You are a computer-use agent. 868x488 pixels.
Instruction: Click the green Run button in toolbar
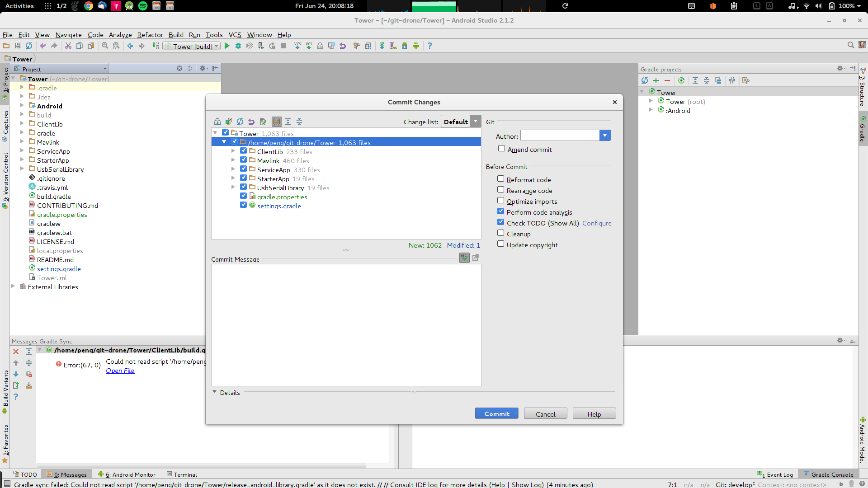227,46
